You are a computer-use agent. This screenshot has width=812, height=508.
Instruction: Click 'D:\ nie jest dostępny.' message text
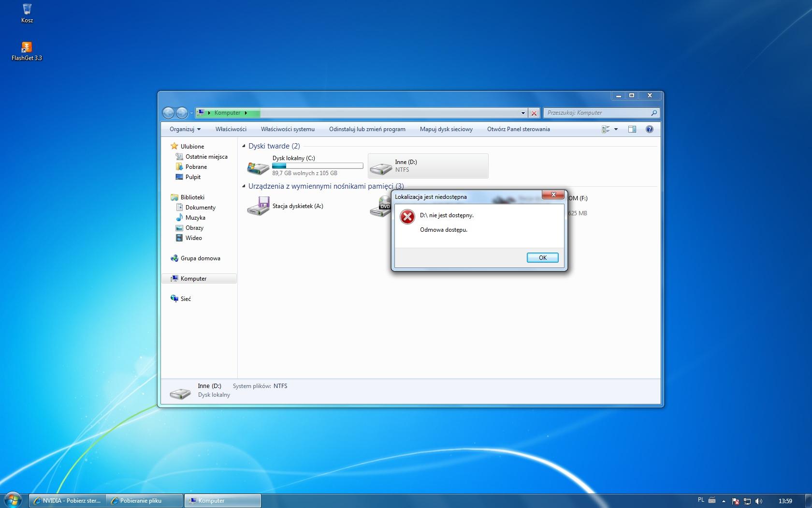coord(447,215)
